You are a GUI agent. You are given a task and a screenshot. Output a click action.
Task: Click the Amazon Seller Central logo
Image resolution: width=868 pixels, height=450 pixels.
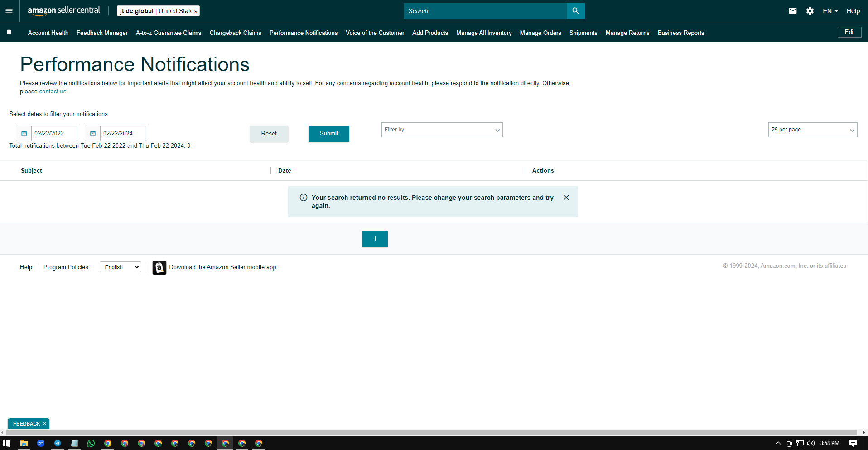pos(64,10)
